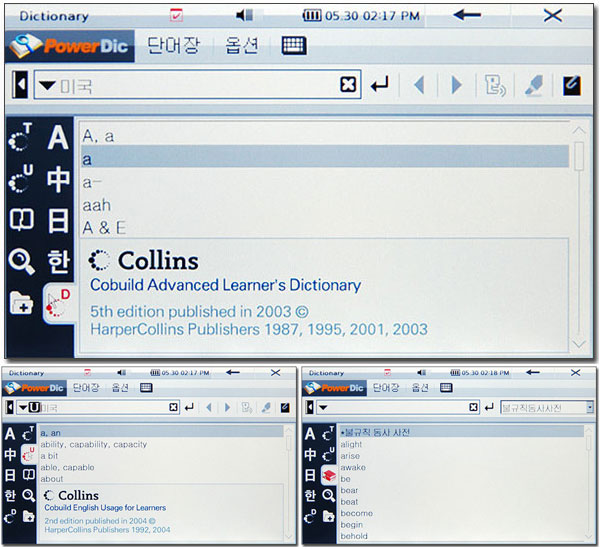Select 'a bit' entry in the English Usage screen
Screen dimensions: 600x549
[x=162, y=456]
